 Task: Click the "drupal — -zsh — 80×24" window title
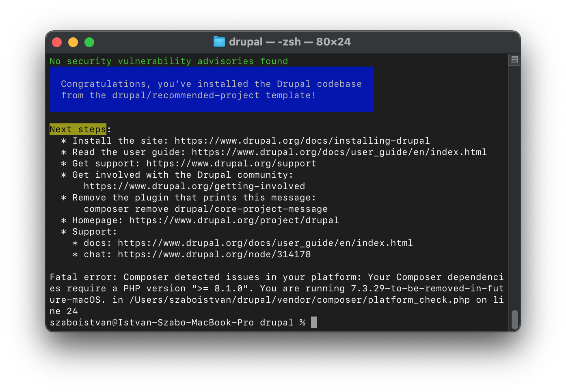coord(289,42)
